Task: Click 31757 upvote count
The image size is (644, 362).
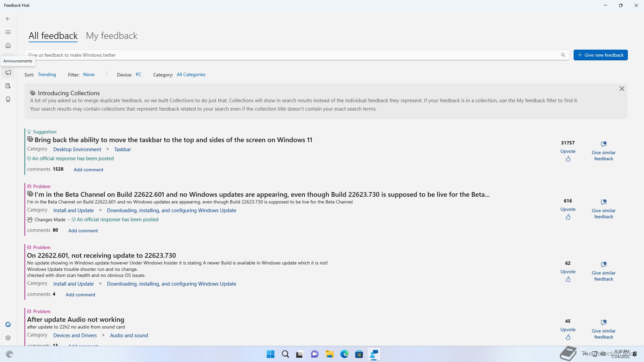Action: click(568, 143)
